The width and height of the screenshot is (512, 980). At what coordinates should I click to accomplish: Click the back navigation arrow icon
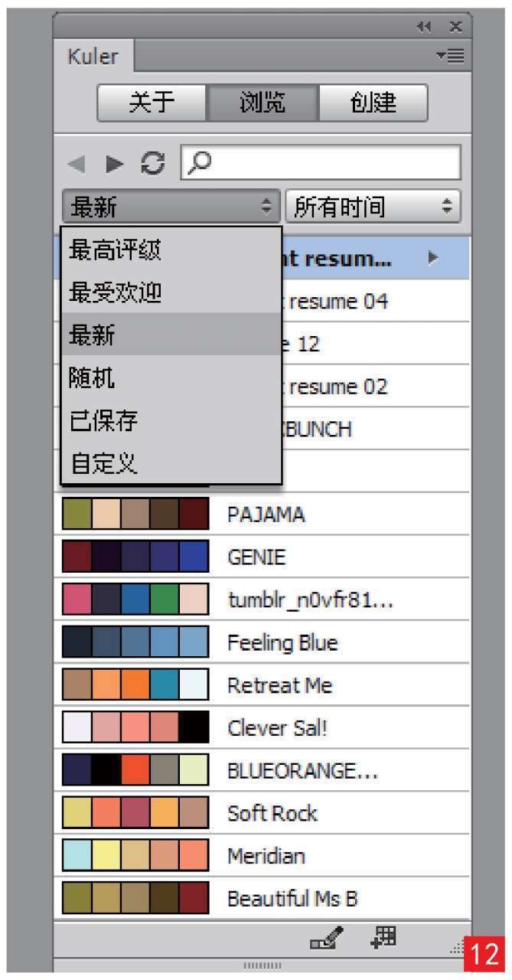click(75, 163)
